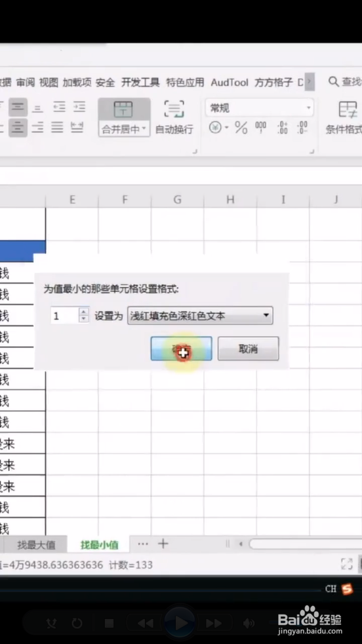Click the decrease indent icon
The image size is (362, 644).
point(59,107)
